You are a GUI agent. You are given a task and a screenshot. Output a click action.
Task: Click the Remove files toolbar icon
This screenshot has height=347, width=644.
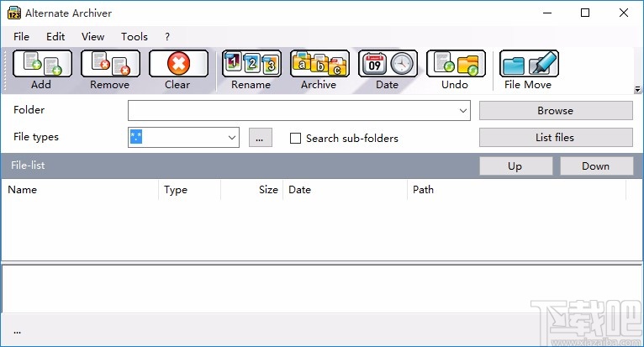coord(110,64)
